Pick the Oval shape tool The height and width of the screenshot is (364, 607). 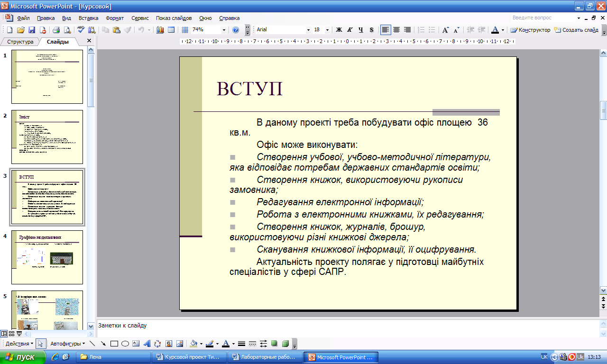(x=125, y=344)
